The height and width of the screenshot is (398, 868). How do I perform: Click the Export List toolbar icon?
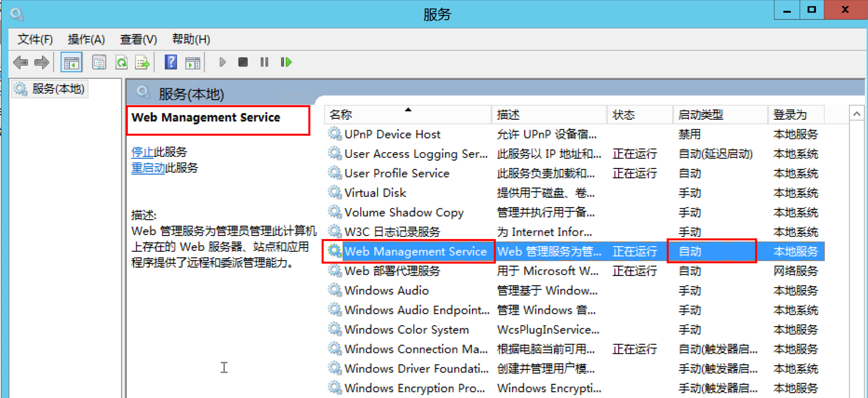tap(142, 62)
